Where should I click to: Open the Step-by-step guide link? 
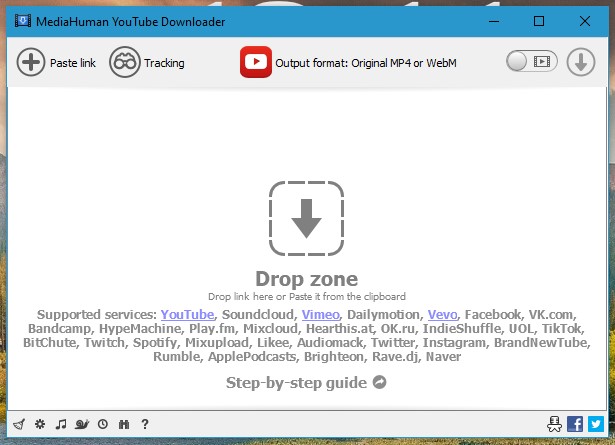click(x=297, y=383)
